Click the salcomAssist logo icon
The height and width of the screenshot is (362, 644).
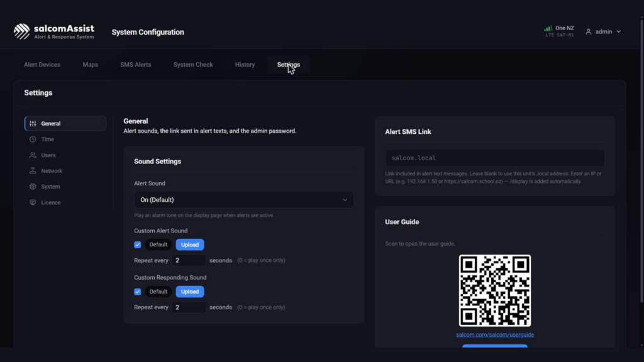click(x=22, y=31)
